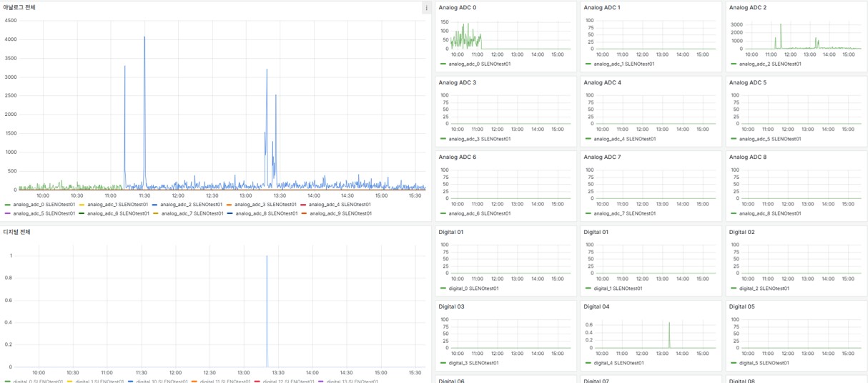Image resolution: width=868 pixels, height=383 pixels.
Task: Click digital_5 SLENOtest01 legend in Digital 05
Action: pos(764,363)
